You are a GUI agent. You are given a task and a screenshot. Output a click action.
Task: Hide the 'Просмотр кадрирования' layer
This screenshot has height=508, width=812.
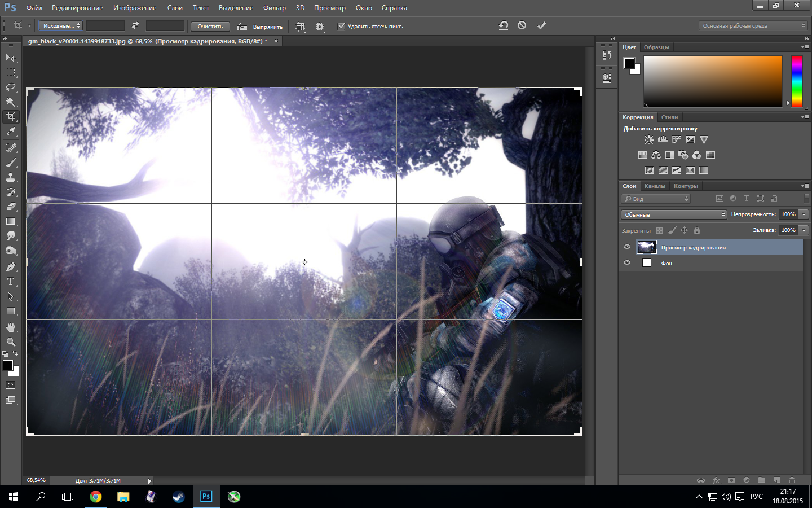click(x=627, y=247)
